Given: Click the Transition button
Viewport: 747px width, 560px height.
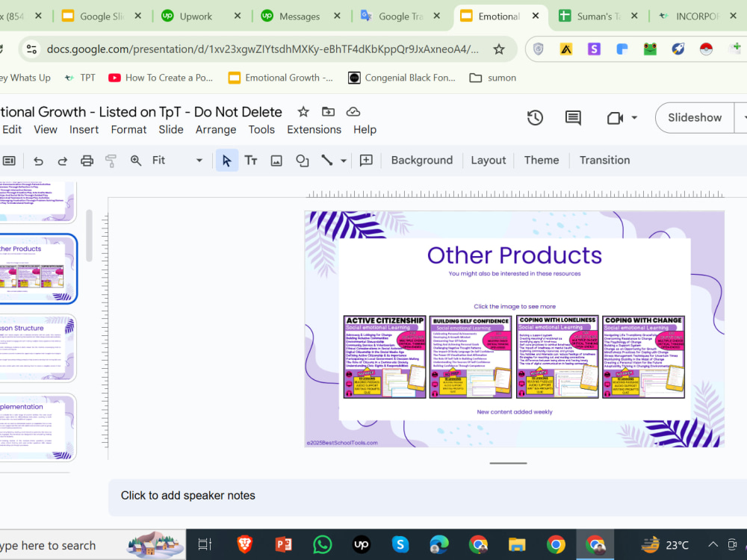Looking at the screenshot, I should pos(604,161).
